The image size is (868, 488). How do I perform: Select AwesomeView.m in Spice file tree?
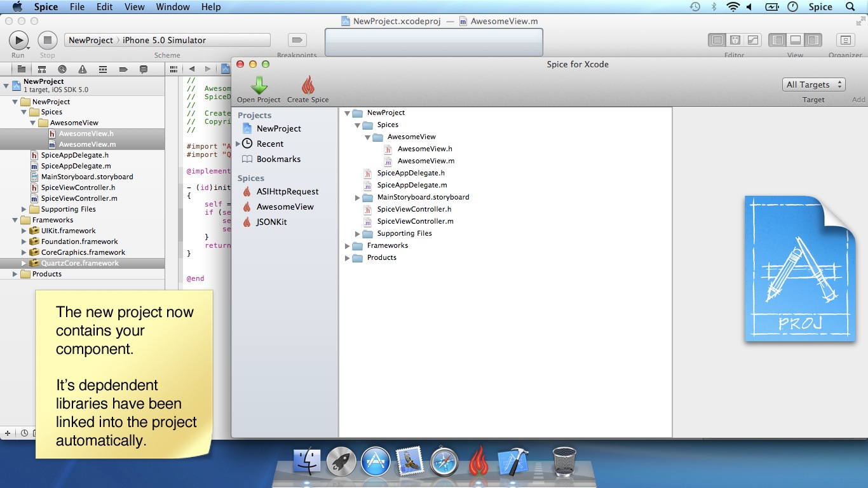click(x=426, y=161)
